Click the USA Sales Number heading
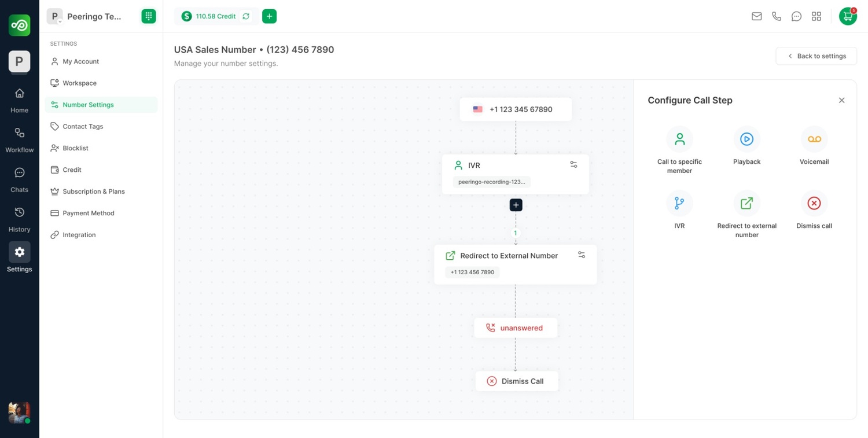The image size is (868, 438). pyautogui.click(x=254, y=50)
